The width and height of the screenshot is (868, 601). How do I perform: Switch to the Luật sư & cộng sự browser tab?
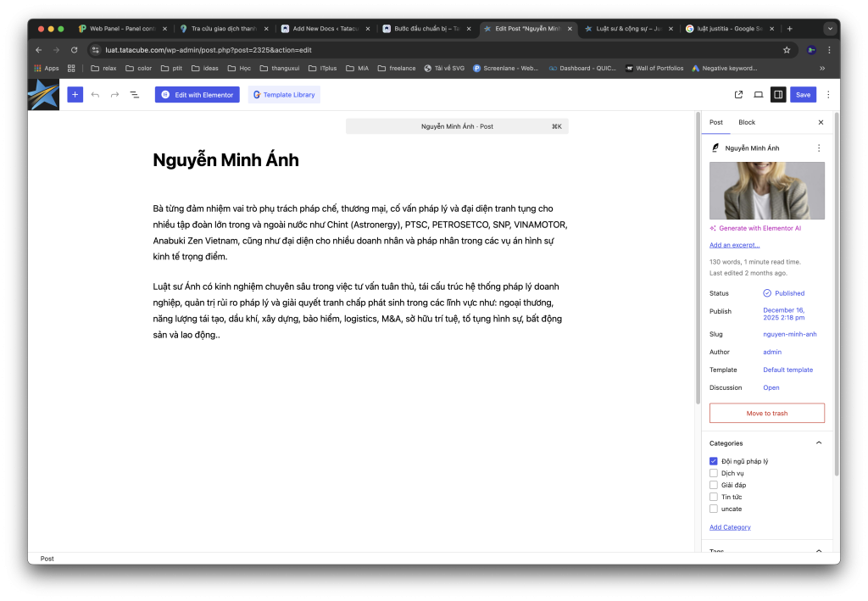coord(626,28)
